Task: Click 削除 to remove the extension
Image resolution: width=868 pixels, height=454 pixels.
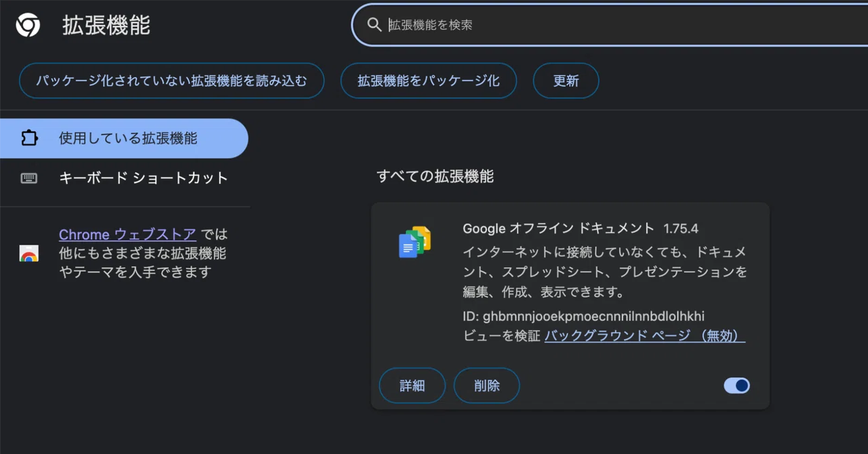Action: (x=487, y=386)
